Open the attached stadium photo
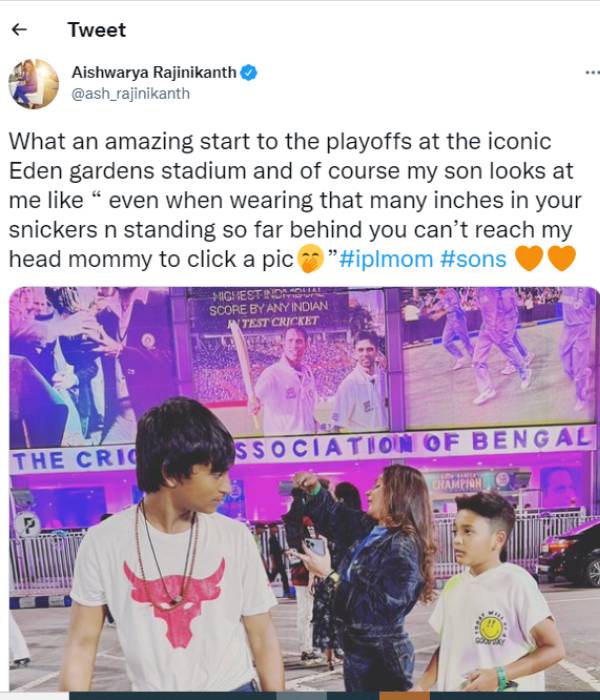The image size is (600, 700). 303,489
